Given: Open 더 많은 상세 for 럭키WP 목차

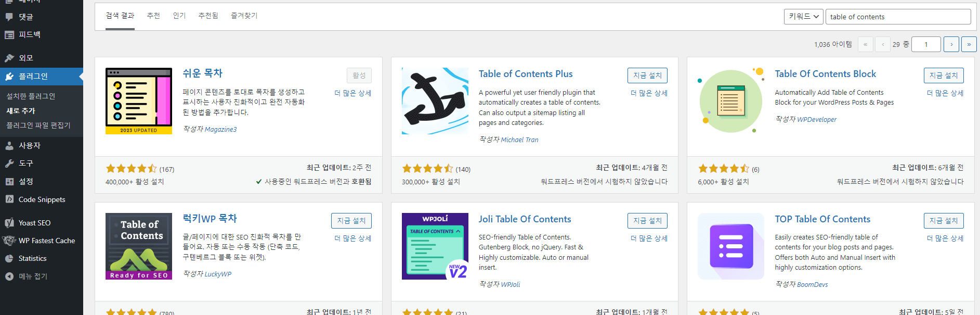Looking at the screenshot, I should (353, 238).
